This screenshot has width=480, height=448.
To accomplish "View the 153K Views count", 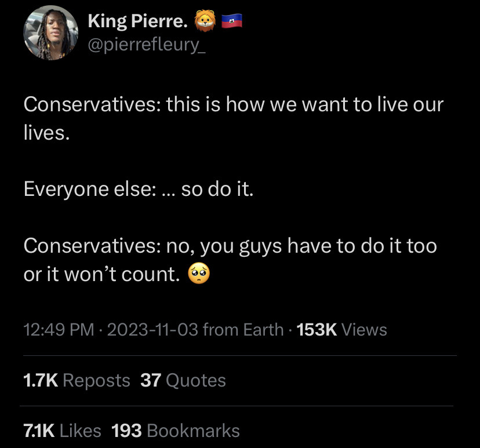I will (x=341, y=330).
